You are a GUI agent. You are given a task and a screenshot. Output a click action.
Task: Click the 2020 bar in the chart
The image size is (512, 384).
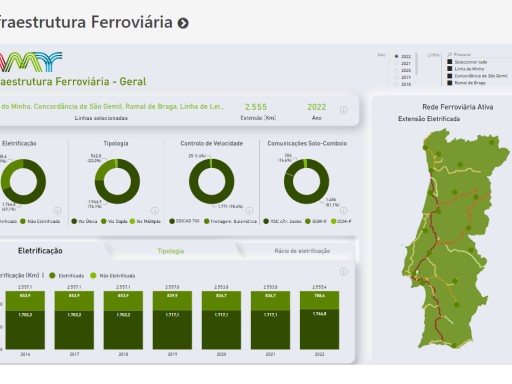221,320
